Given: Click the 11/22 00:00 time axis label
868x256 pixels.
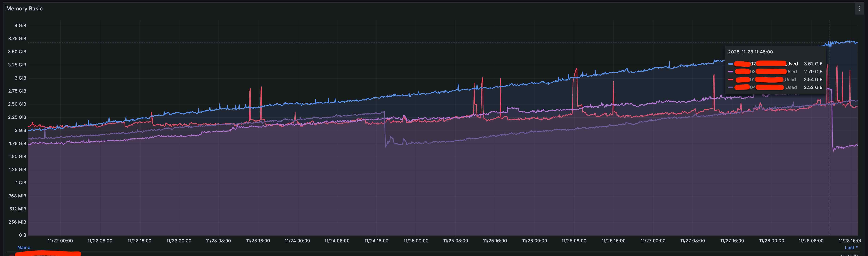Looking at the screenshot, I should coord(60,241).
